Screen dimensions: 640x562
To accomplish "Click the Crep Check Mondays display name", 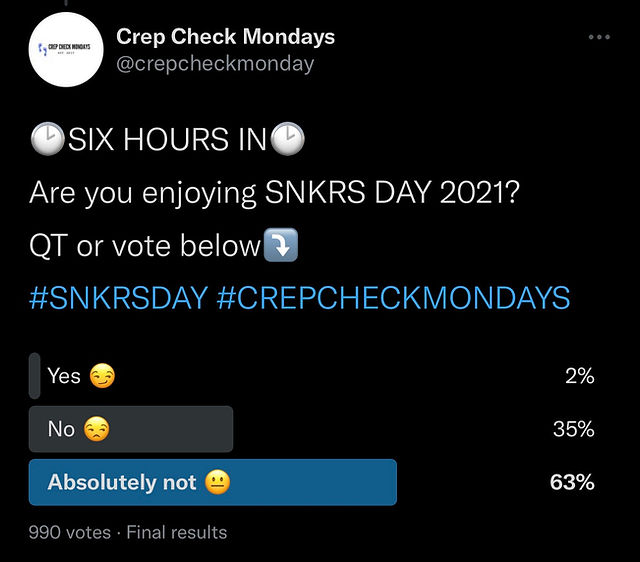I will tap(225, 37).
